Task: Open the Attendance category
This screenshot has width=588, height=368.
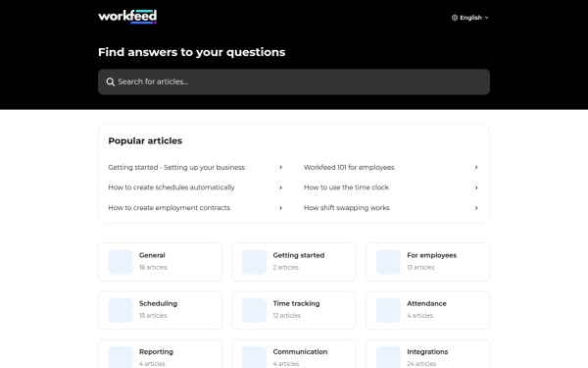Action: click(x=428, y=310)
